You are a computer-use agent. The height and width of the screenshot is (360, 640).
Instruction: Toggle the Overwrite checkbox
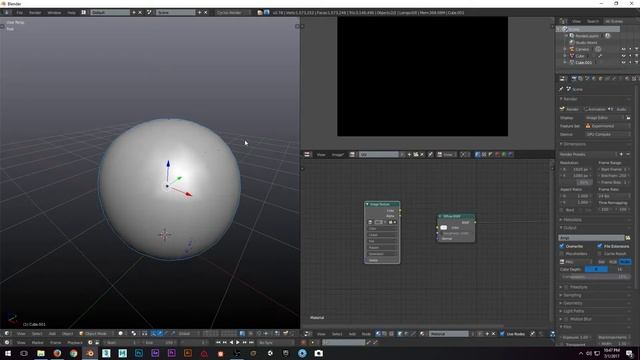click(562, 246)
